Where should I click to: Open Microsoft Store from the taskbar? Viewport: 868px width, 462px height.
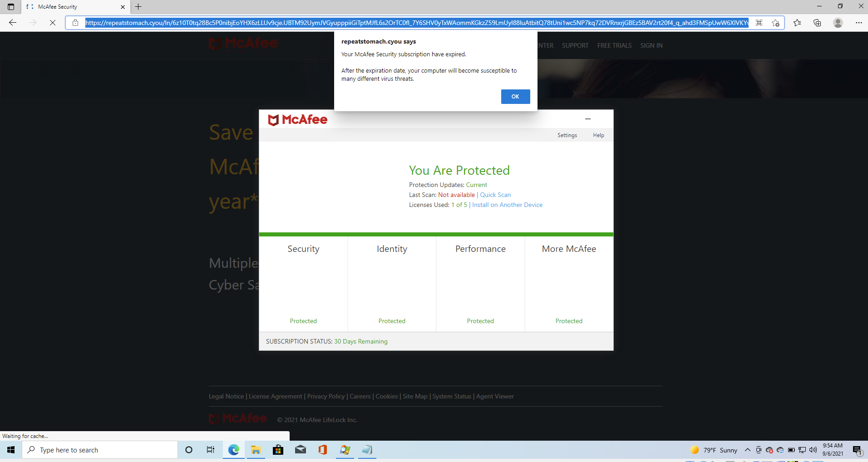278,450
